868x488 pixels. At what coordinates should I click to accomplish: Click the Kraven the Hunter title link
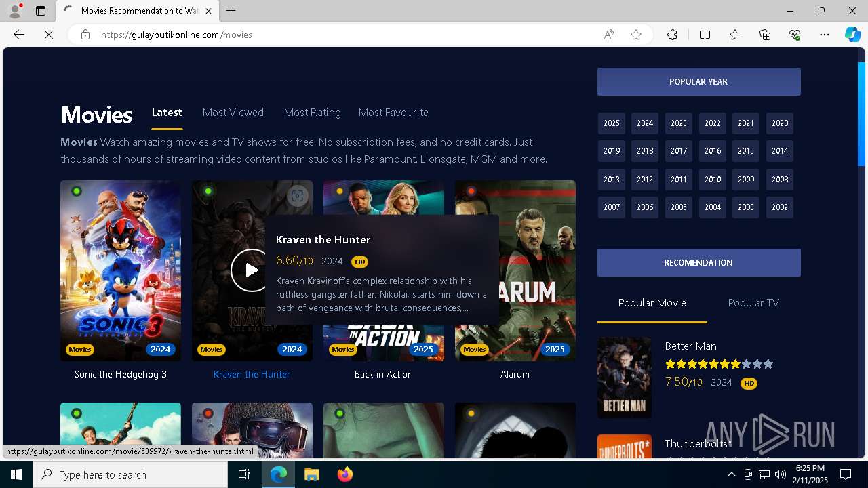tap(252, 374)
